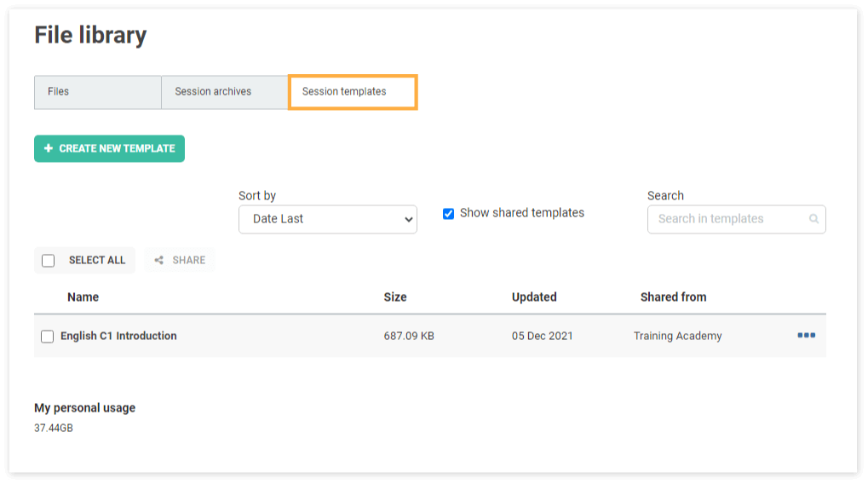Switch to the Session archives tab
This screenshot has width=868, height=484.
(x=224, y=92)
